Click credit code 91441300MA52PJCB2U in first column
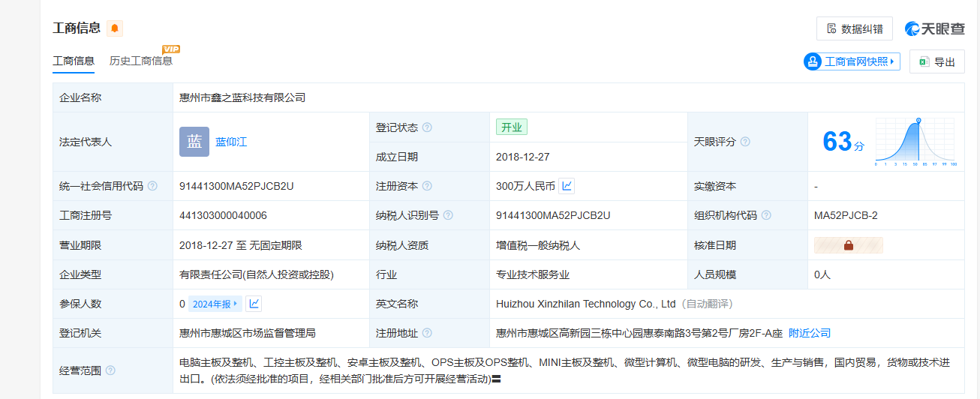Image resolution: width=980 pixels, height=399 pixels. point(236,186)
